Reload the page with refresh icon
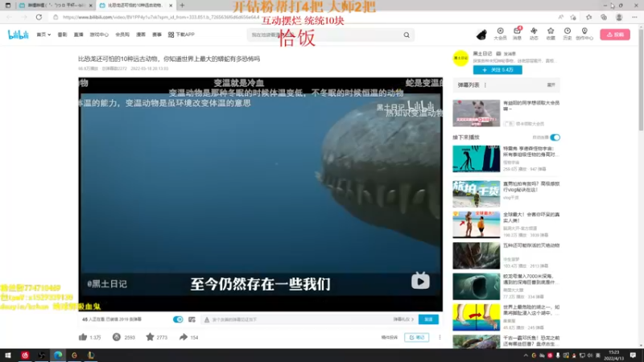Screen dimensions: 644x362 tap(39, 17)
